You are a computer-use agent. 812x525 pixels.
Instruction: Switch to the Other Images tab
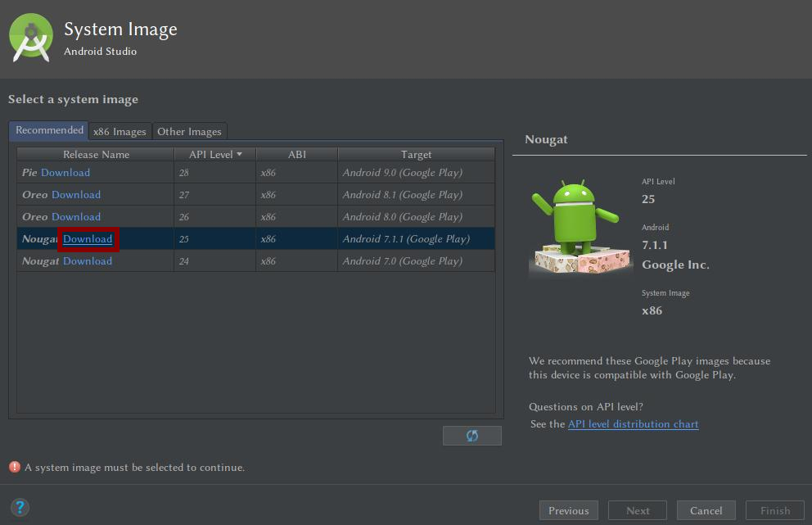(189, 131)
